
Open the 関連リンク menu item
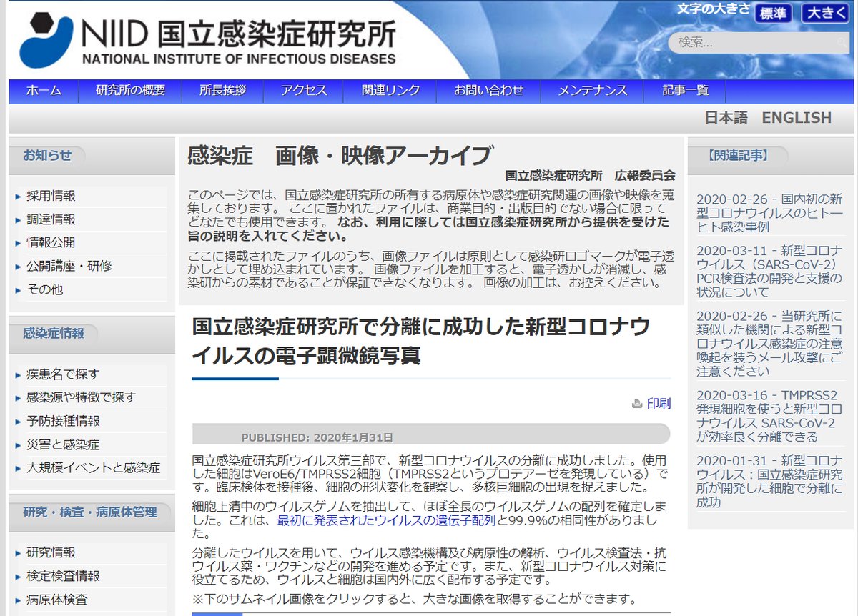coord(390,91)
